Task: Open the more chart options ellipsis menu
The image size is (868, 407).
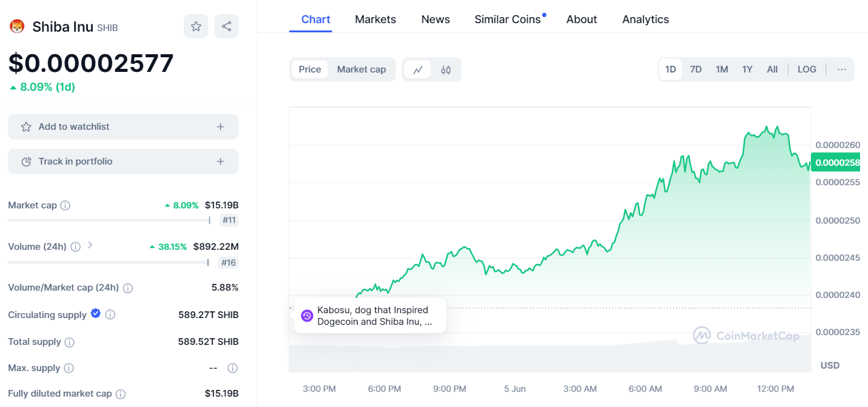Action: [x=842, y=69]
